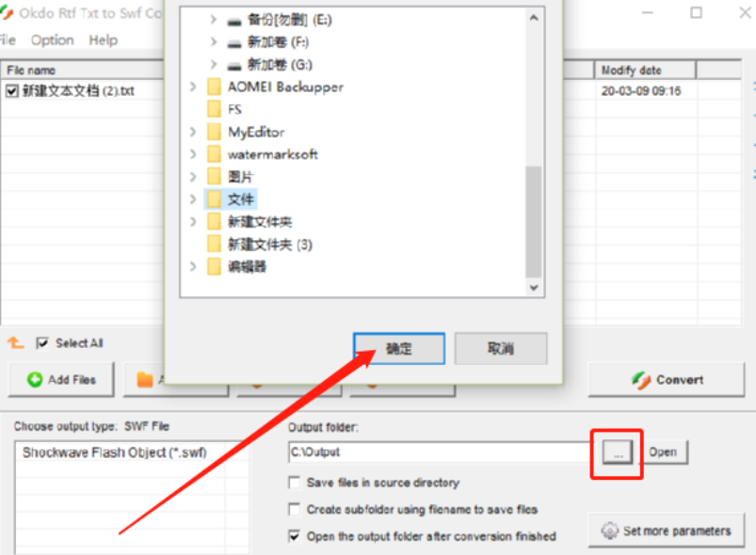Disable Open the output folder after conversion
Image resolution: width=756 pixels, height=555 pixels.
(294, 536)
